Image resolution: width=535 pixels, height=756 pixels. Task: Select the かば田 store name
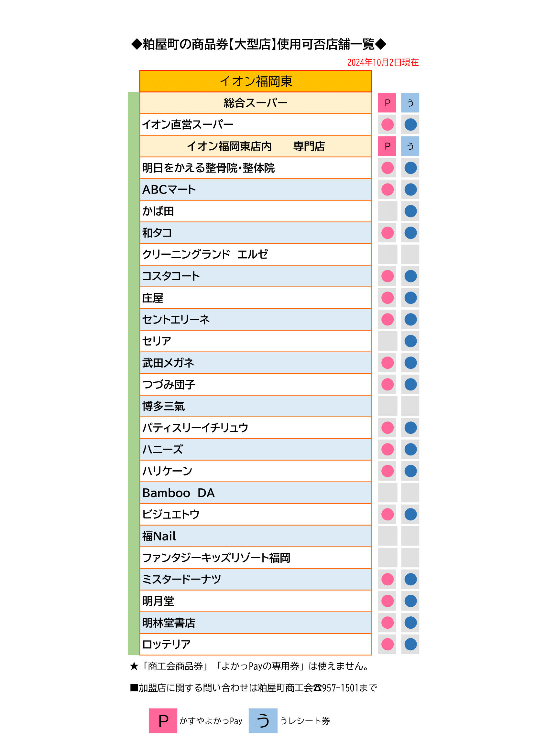(x=158, y=211)
